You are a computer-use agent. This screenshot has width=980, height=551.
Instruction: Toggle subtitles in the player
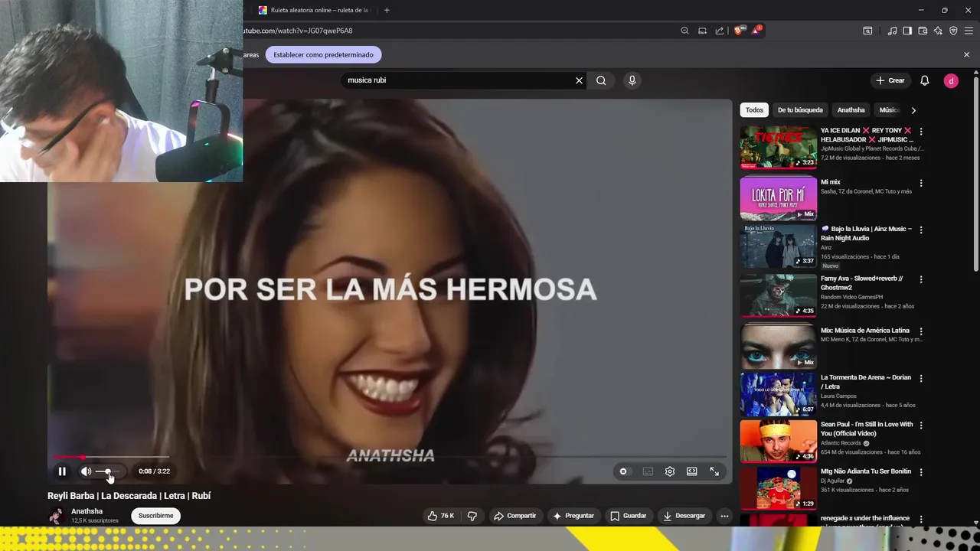click(648, 471)
